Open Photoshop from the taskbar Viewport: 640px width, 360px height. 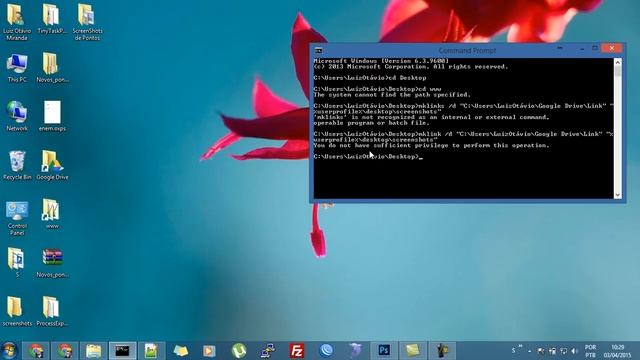[384, 351]
